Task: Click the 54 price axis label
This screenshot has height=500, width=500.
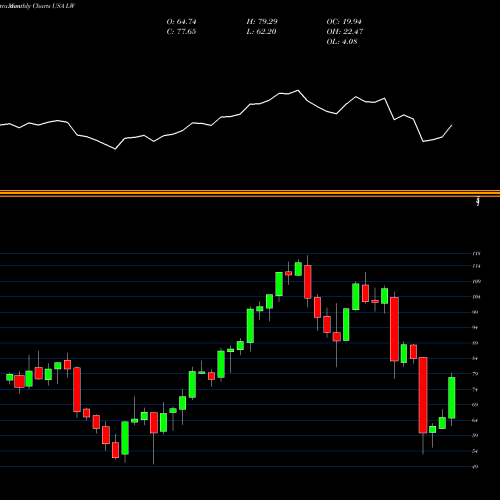Action: pyautogui.click(x=475, y=451)
